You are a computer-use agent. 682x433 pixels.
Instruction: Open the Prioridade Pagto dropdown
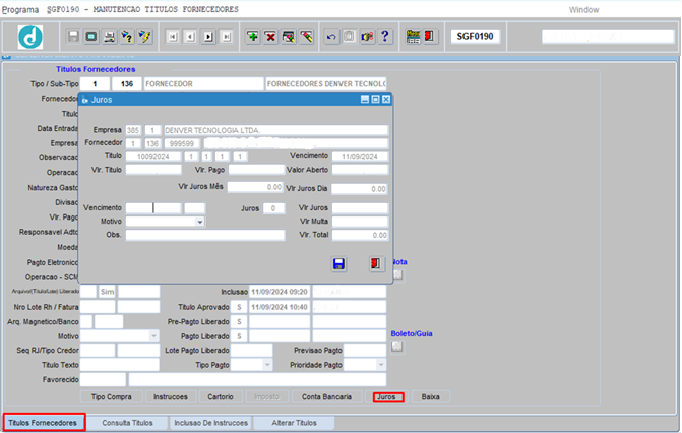[381, 365]
